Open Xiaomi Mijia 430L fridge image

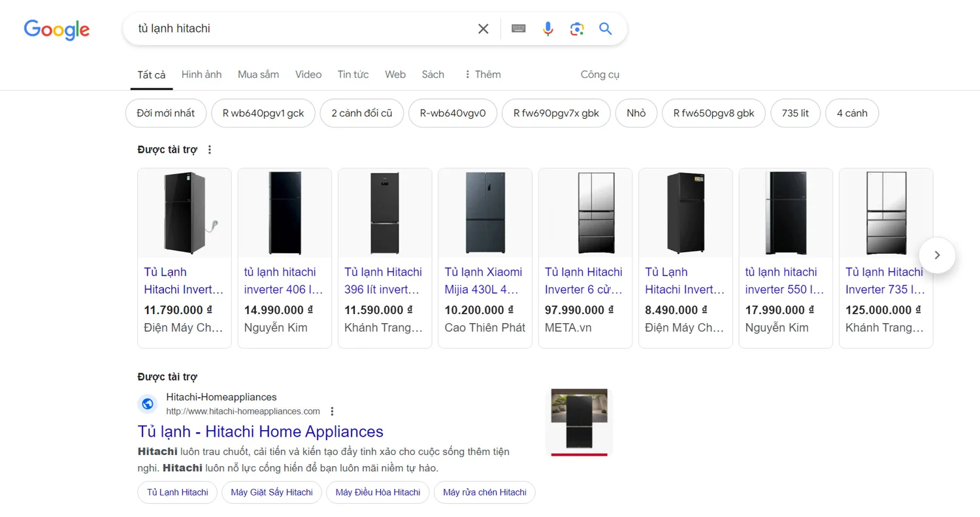485,213
